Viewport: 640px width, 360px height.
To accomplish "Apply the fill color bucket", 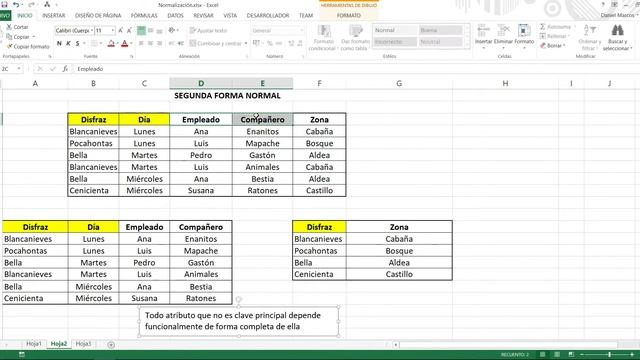I will 111,43.
